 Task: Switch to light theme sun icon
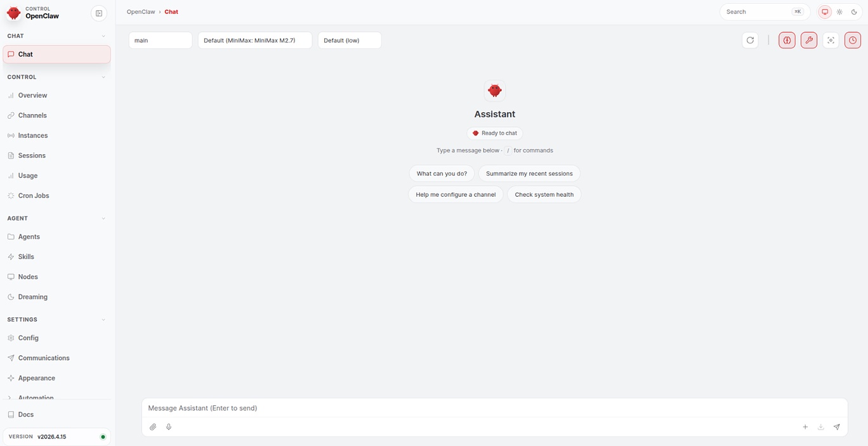(x=839, y=12)
